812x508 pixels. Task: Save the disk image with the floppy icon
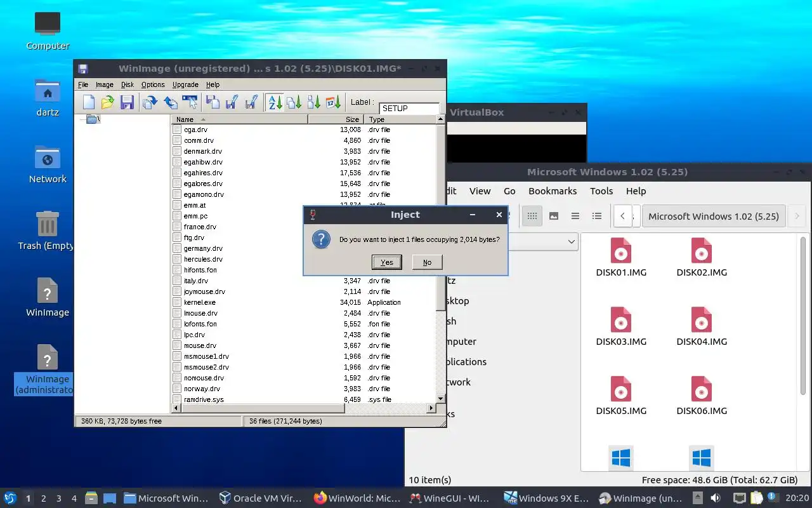(127, 102)
